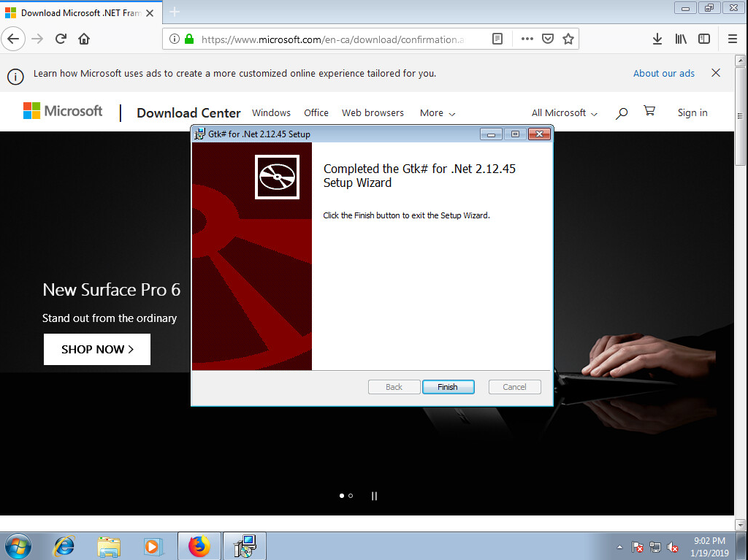Show site information icon in address bar
This screenshot has width=748, height=560.
(x=175, y=39)
